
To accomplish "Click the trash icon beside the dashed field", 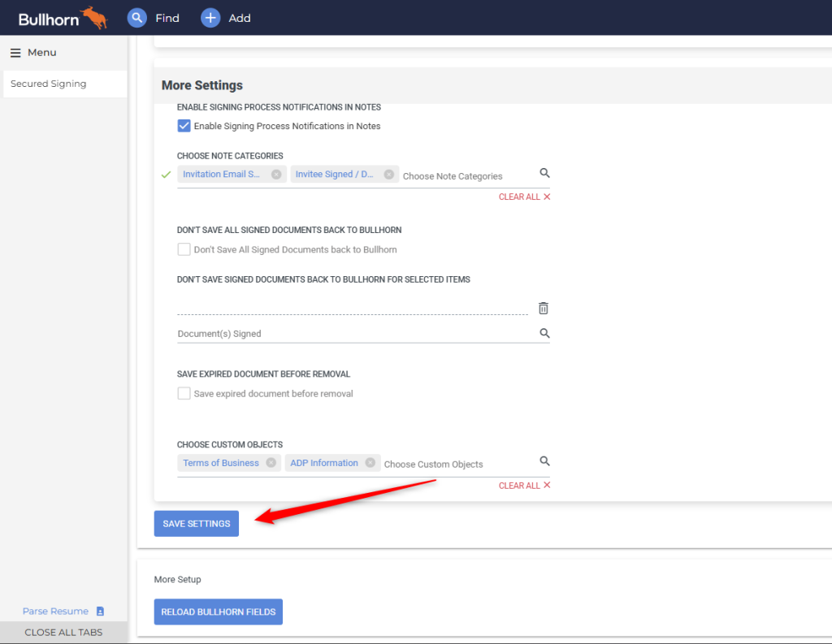I will point(543,309).
